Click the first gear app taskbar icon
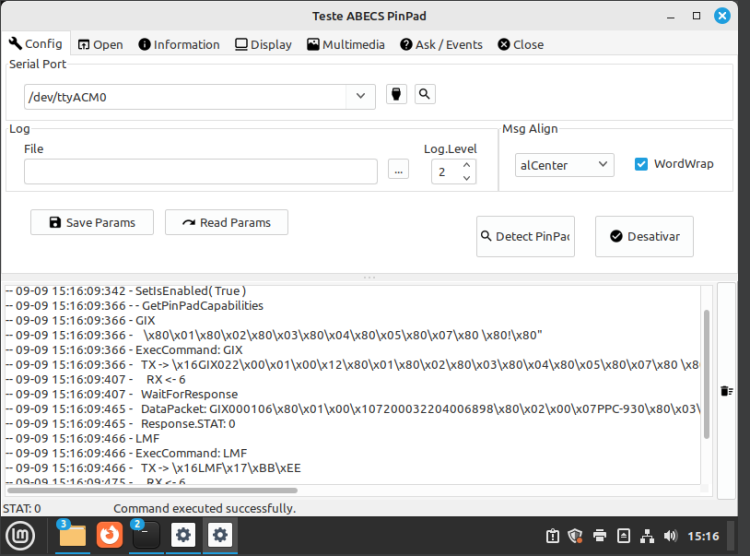Screen dimensions: 750x556 point(183,535)
